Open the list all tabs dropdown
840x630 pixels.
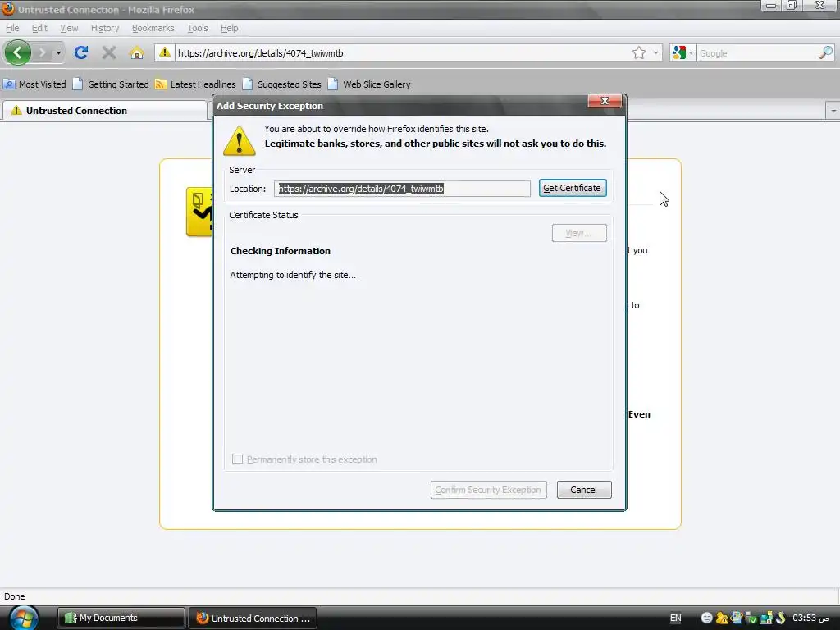click(x=833, y=111)
